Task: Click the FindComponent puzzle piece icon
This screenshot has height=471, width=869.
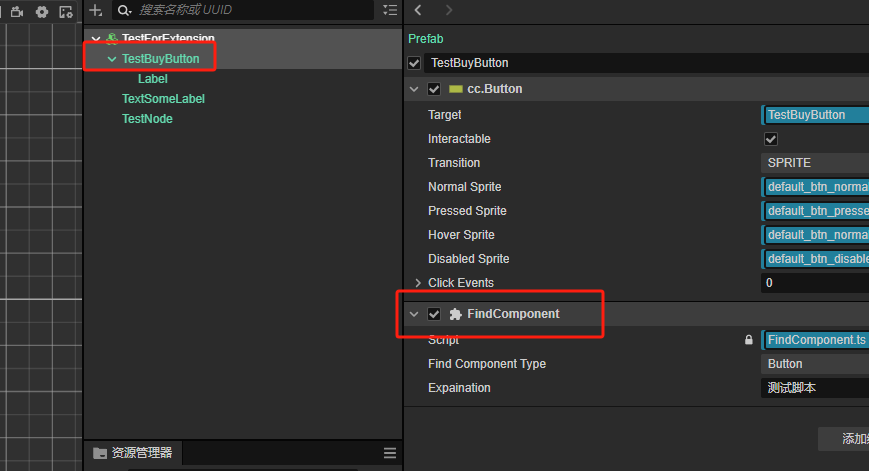Action: tap(456, 314)
